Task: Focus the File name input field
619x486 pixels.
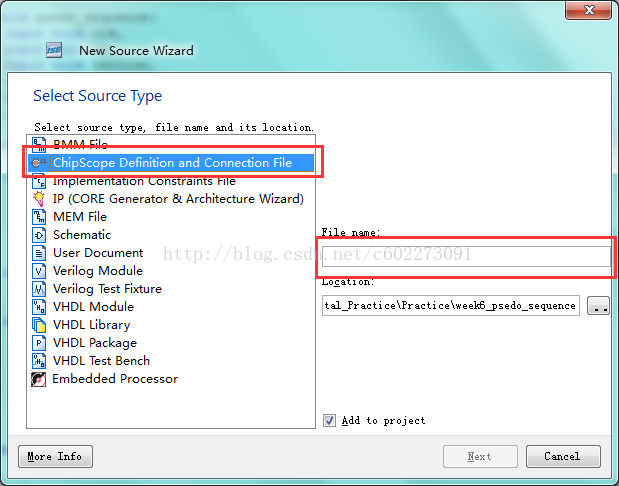Action: 466,256
